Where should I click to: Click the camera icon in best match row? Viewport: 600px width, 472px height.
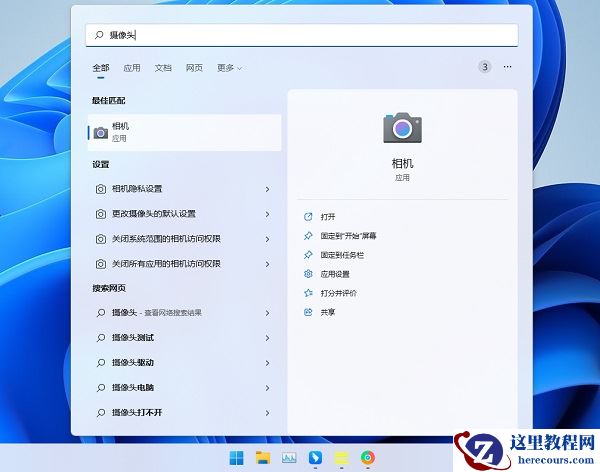point(101,133)
